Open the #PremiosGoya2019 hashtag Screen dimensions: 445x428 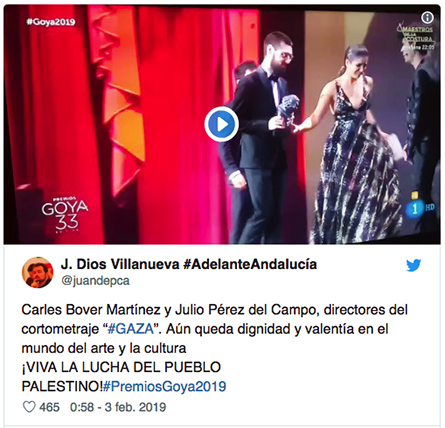pos(165,386)
